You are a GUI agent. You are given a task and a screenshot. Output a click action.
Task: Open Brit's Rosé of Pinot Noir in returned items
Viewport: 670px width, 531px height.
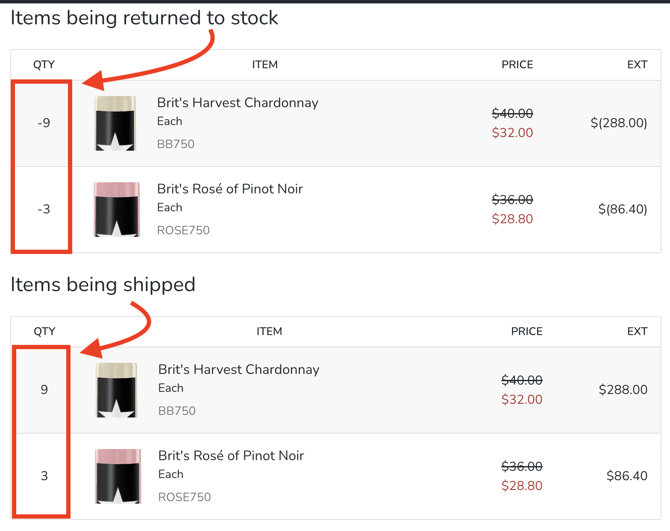[x=230, y=189]
